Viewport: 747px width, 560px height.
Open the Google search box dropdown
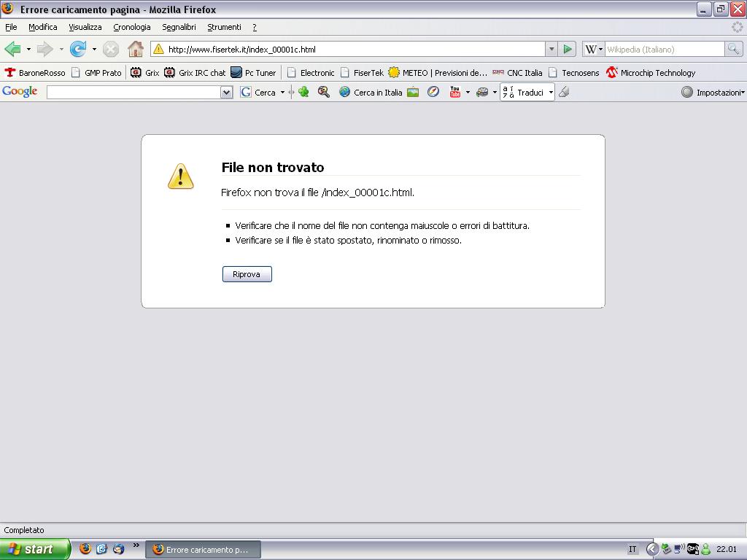click(x=226, y=92)
